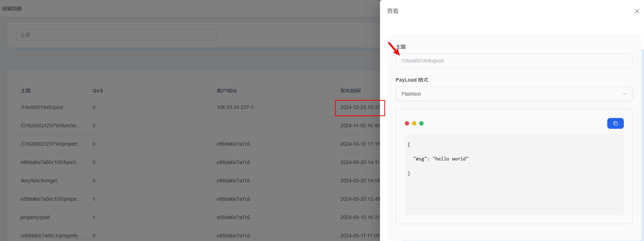The image size is (644, 241).
Task: Click client ID 106.53.34.237-1
Action: 235,107
